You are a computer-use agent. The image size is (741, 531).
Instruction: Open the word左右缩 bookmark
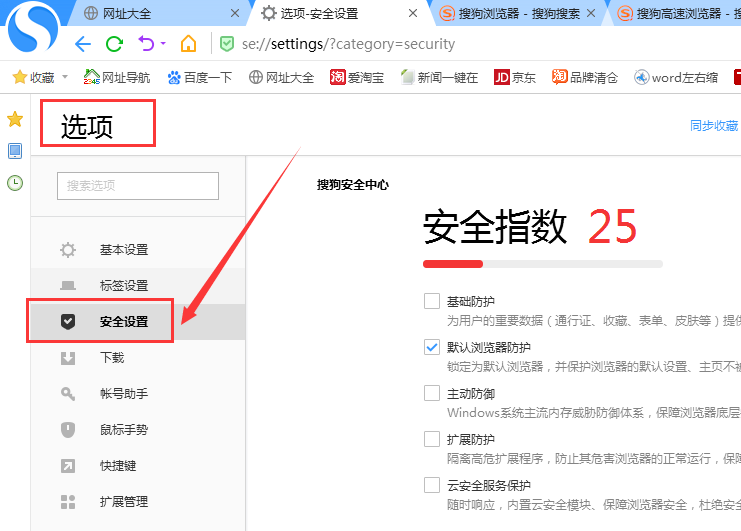(676, 77)
